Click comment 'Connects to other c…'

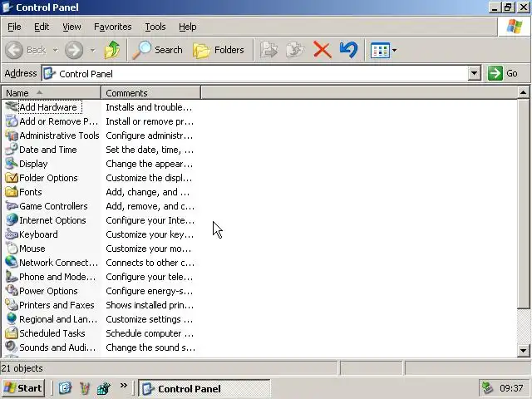[x=150, y=263]
